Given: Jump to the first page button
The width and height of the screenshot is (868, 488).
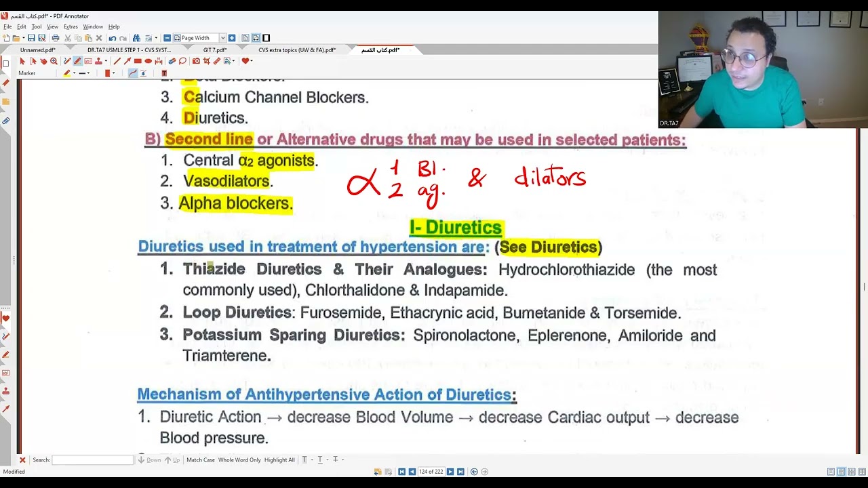Looking at the screenshot, I should point(401,472).
